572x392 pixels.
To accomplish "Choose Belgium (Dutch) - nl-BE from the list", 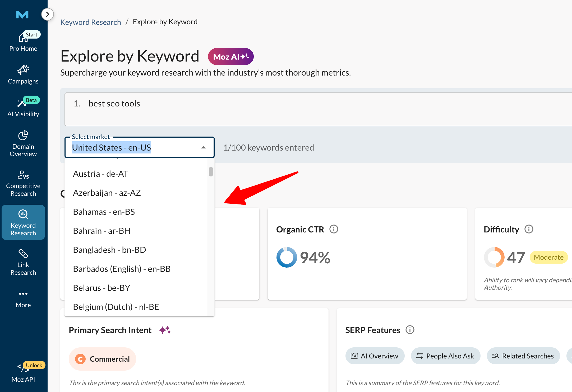I will point(116,306).
